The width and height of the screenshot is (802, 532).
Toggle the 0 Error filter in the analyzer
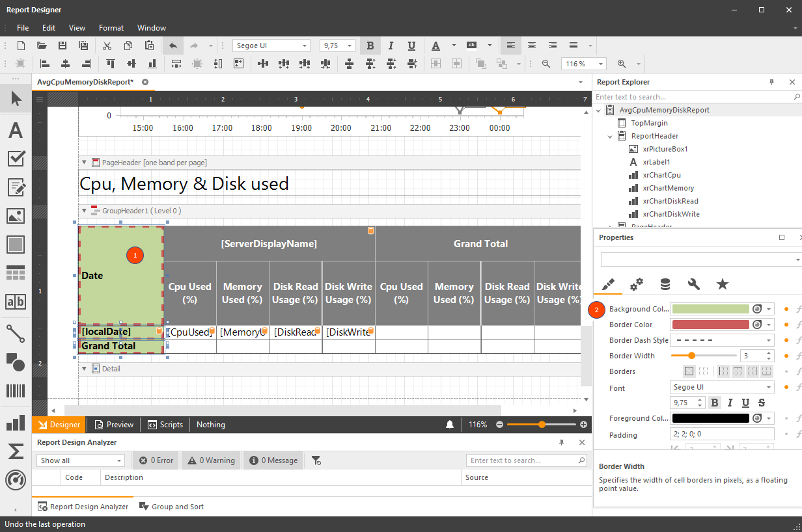(x=157, y=460)
